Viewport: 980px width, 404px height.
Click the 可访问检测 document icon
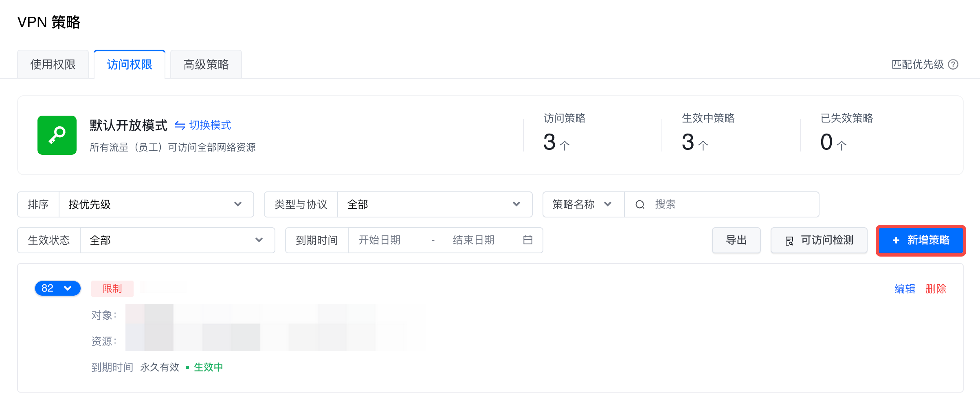tap(789, 241)
